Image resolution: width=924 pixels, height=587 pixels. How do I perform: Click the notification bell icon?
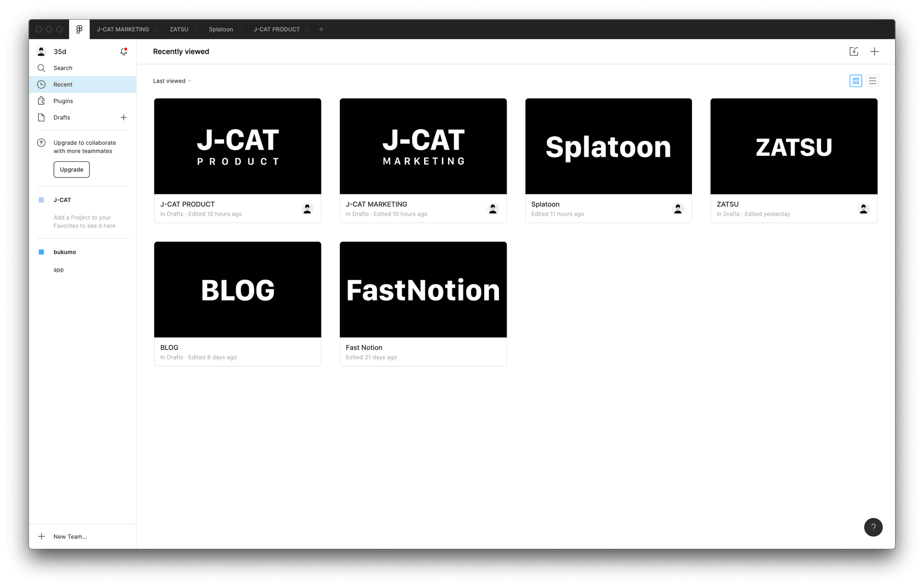click(123, 51)
